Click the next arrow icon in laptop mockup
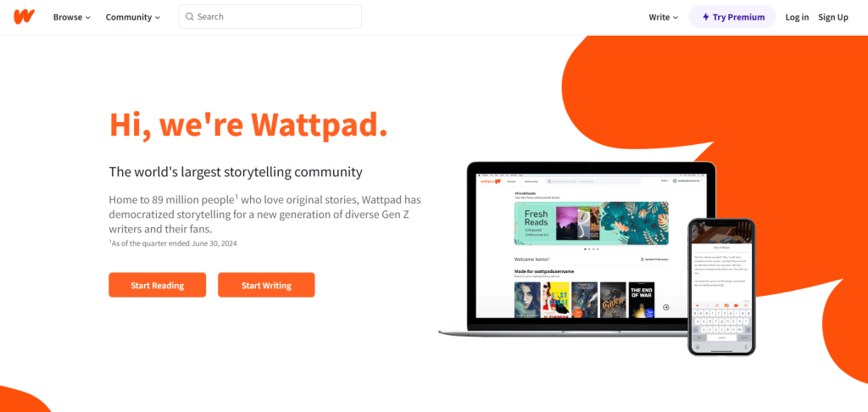Image resolution: width=868 pixels, height=412 pixels. click(666, 307)
